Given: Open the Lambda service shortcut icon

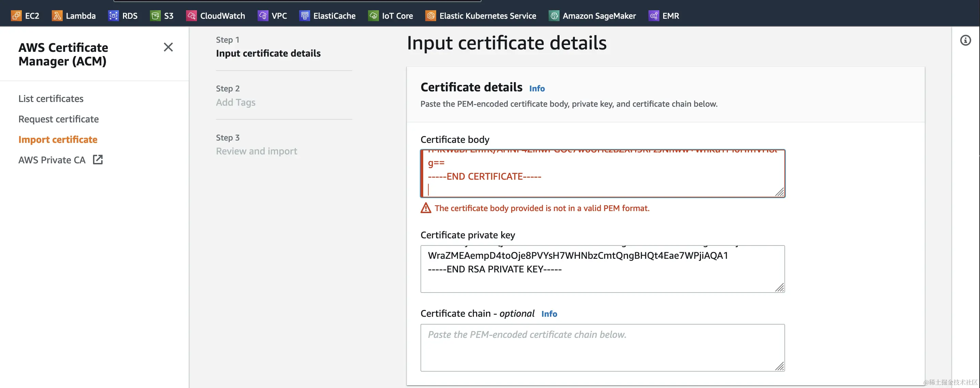Looking at the screenshot, I should pos(57,16).
